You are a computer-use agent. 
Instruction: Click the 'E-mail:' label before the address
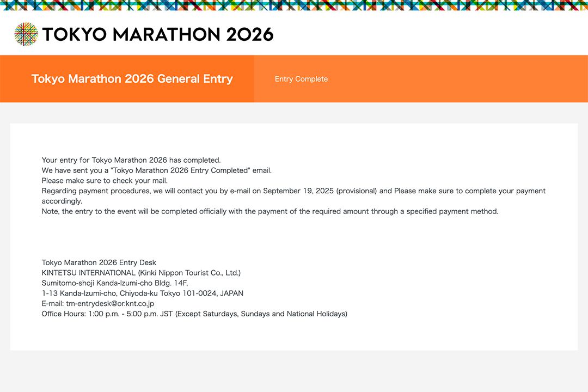coord(53,303)
